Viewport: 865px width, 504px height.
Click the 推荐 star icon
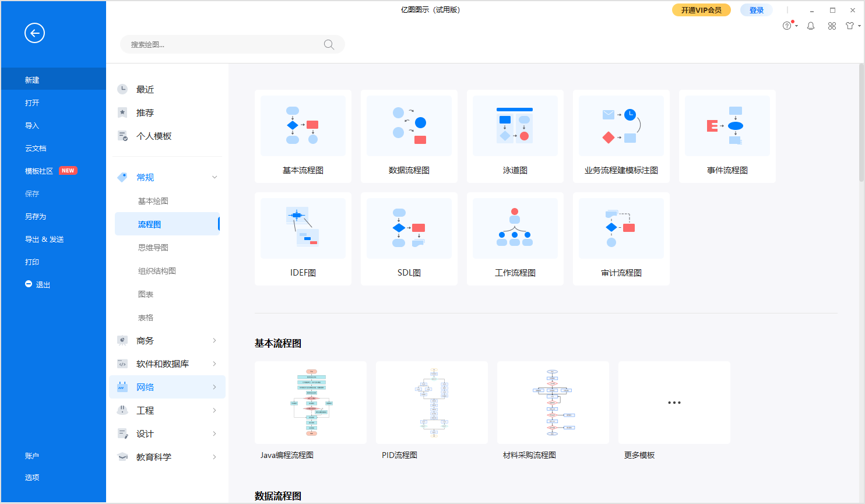[x=122, y=112]
